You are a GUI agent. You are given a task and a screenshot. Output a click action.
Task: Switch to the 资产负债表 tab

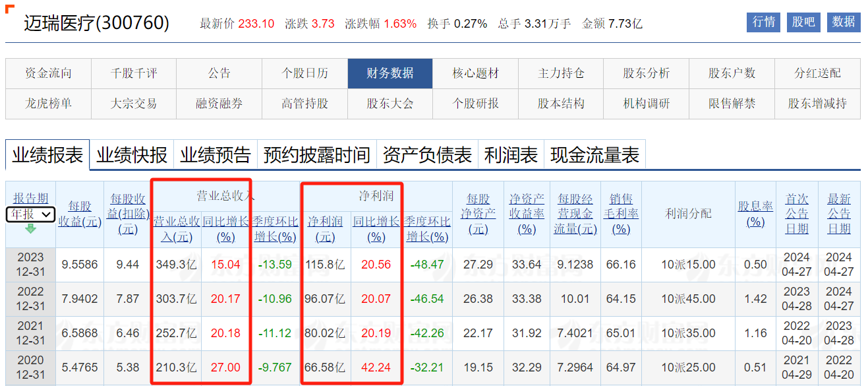click(428, 155)
